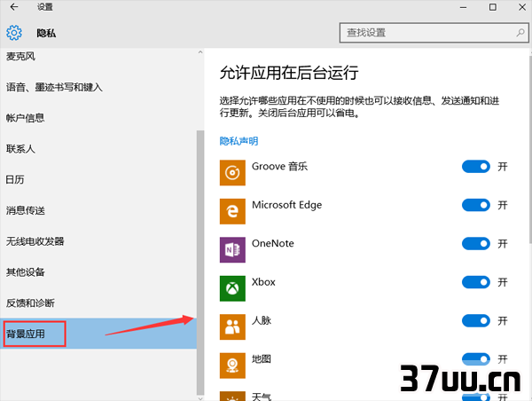Viewport: 532px width, 401px height.
Task: Click the sidebar scrollbar thumb
Action: coord(200,263)
